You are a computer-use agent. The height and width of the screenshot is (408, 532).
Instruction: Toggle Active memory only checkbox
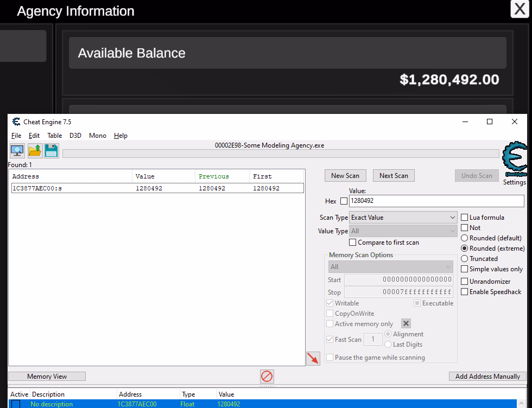click(x=330, y=323)
